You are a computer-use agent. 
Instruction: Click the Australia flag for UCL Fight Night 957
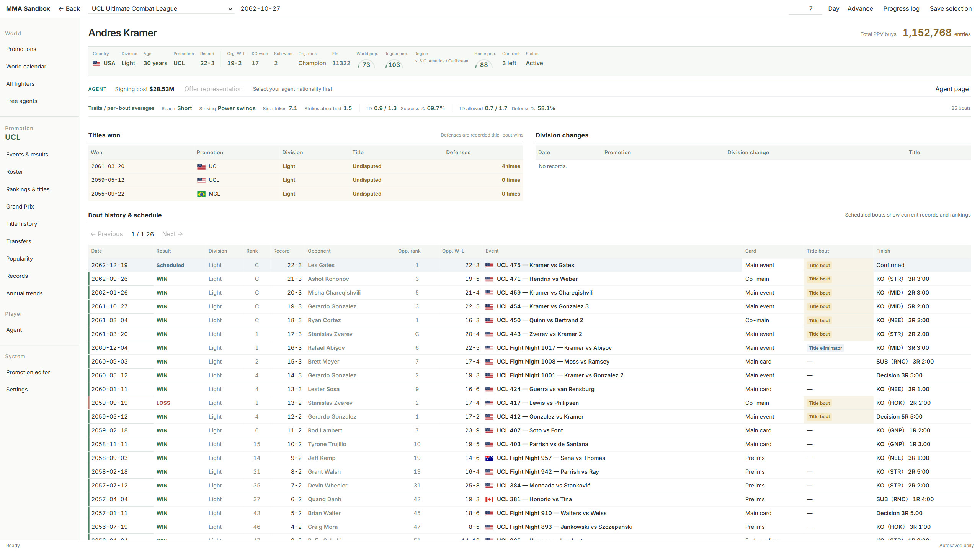click(x=489, y=458)
